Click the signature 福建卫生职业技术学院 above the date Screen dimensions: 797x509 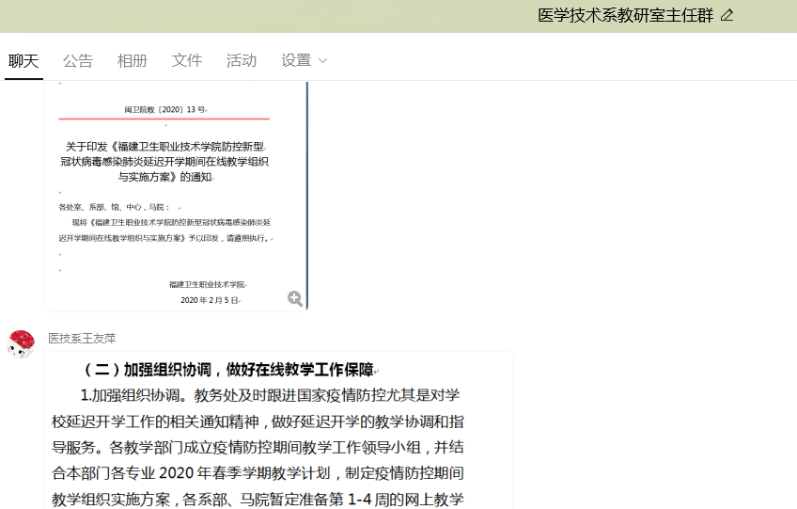click(206, 284)
